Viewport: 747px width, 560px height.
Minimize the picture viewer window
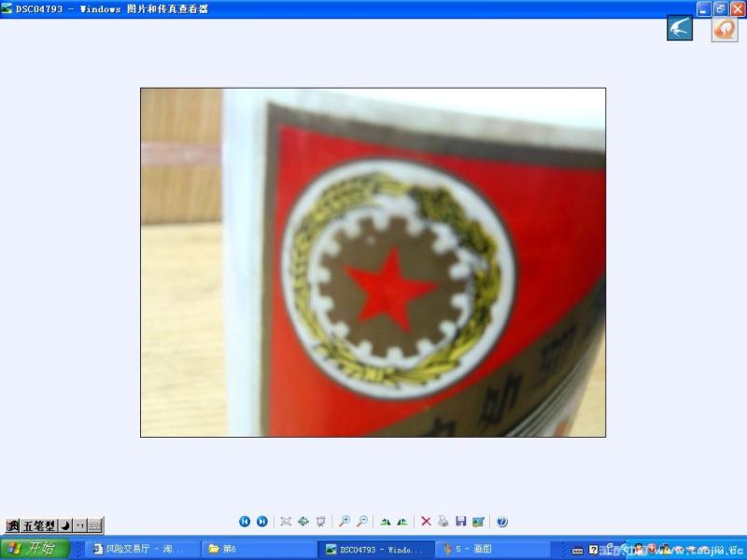tap(704, 8)
